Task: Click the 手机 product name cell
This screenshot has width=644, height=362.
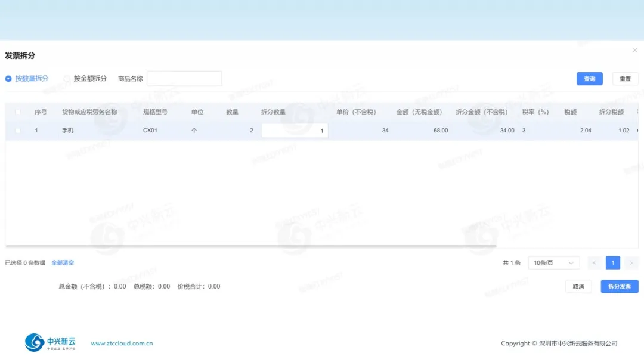Action: 68,130
